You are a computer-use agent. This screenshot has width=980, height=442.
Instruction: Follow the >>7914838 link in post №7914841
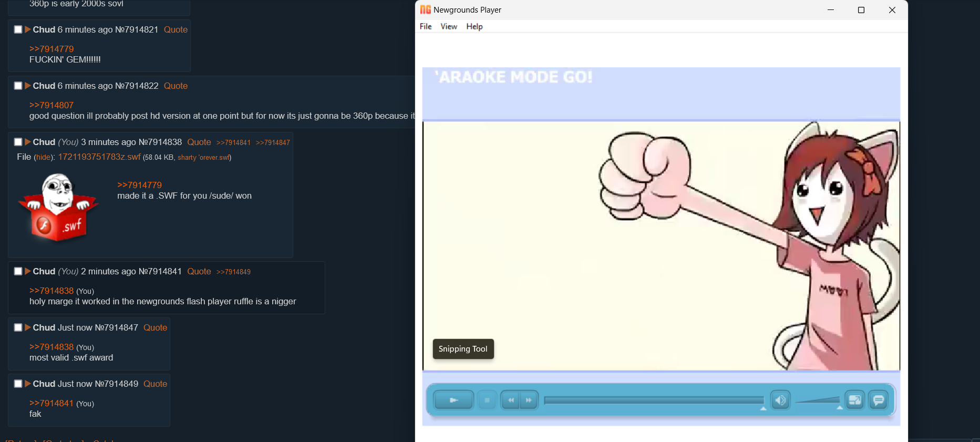point(51,291)
